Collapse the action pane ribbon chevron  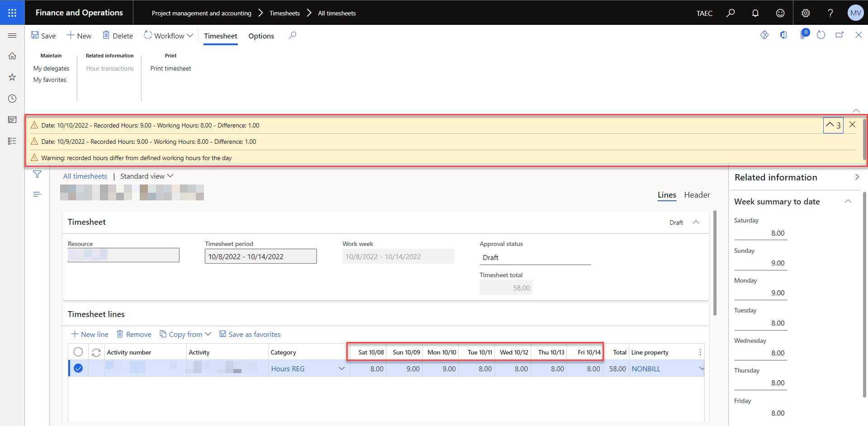click(x=856, y=110)
